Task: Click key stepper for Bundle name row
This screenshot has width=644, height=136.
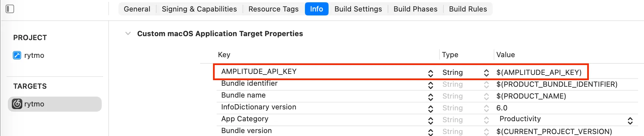Action: 431,97
